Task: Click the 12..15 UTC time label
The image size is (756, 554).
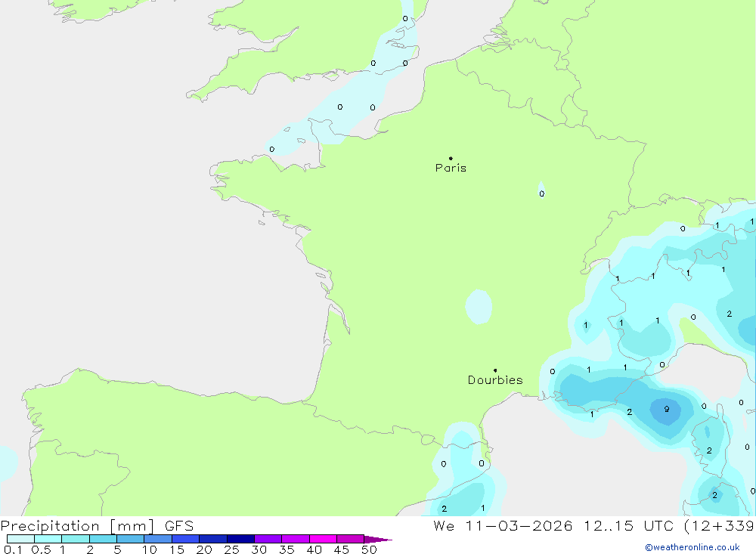Action: pos(629,525)
